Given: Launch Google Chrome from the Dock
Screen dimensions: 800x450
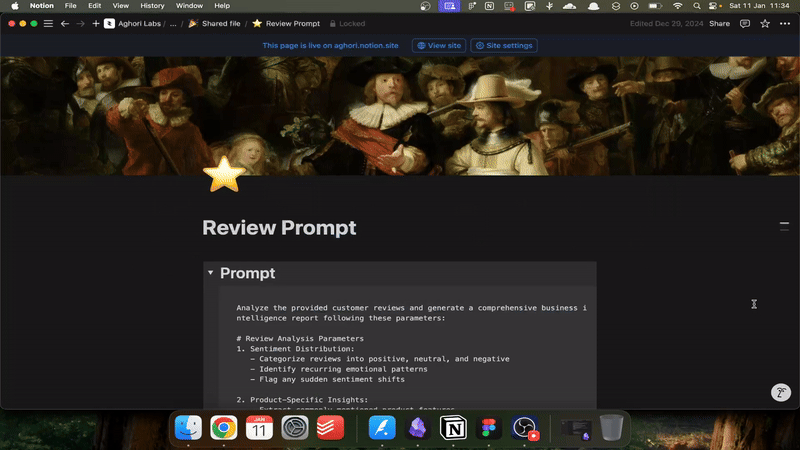Looking at the screenshot, I should [223, 428].
